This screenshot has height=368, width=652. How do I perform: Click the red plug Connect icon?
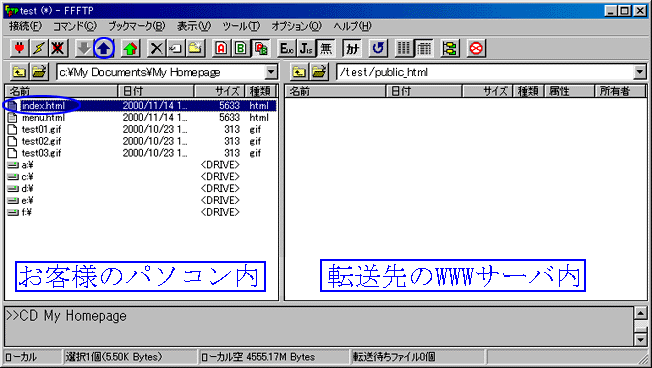(19, 49)
